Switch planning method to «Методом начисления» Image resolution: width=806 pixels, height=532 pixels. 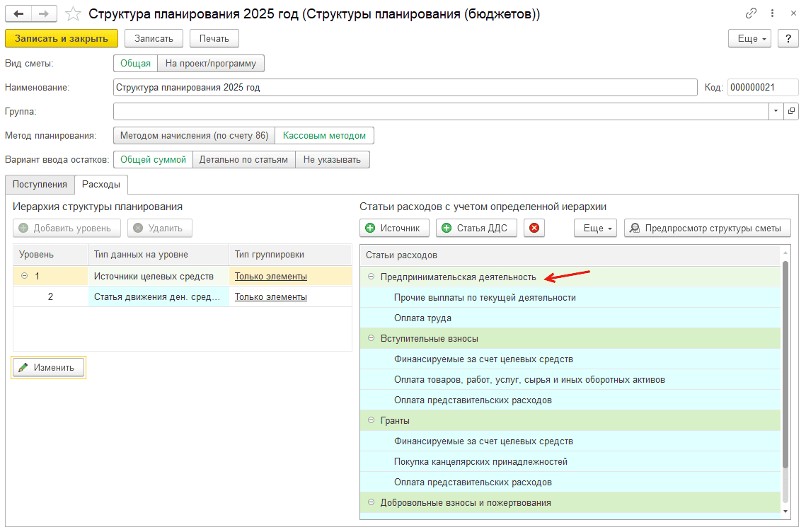[x=194, y=135]
